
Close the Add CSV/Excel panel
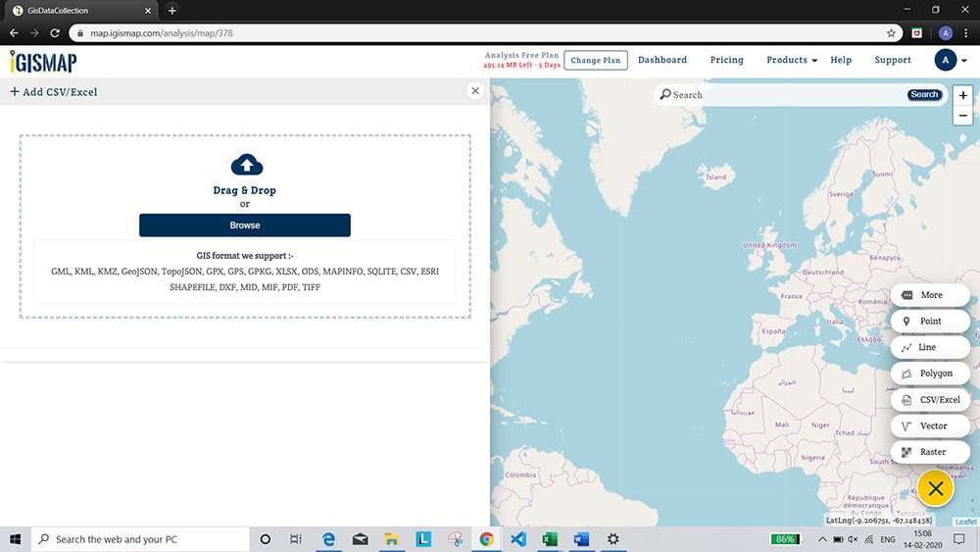[475, 91]
